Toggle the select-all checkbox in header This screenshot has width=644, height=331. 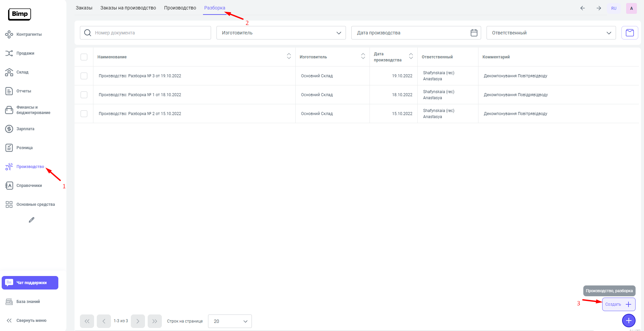tap(84, 57)
